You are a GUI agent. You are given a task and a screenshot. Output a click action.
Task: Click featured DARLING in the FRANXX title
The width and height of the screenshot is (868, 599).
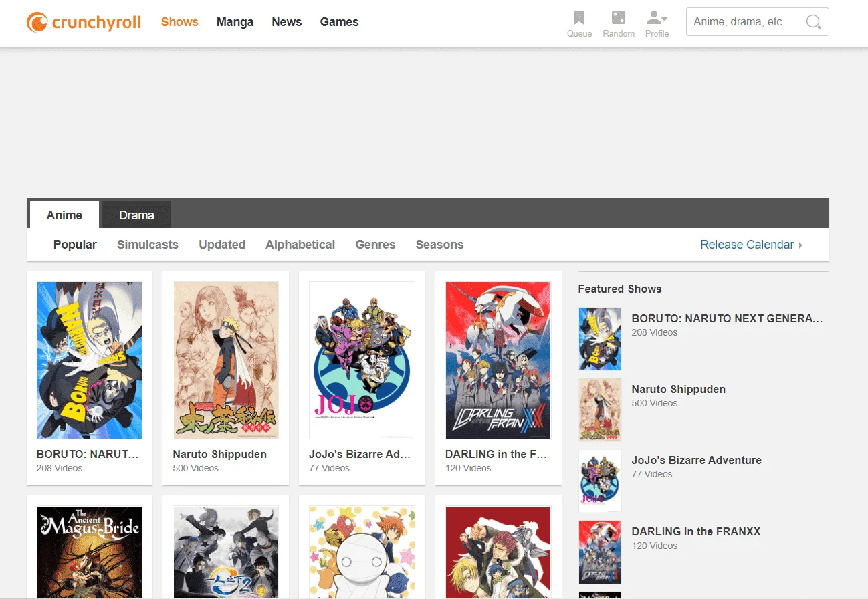(696, 531)
